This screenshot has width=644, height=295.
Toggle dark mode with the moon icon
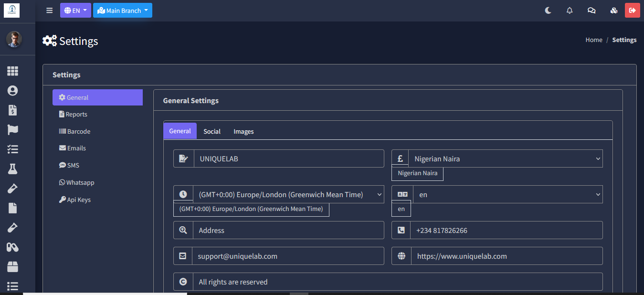(548, 11)
